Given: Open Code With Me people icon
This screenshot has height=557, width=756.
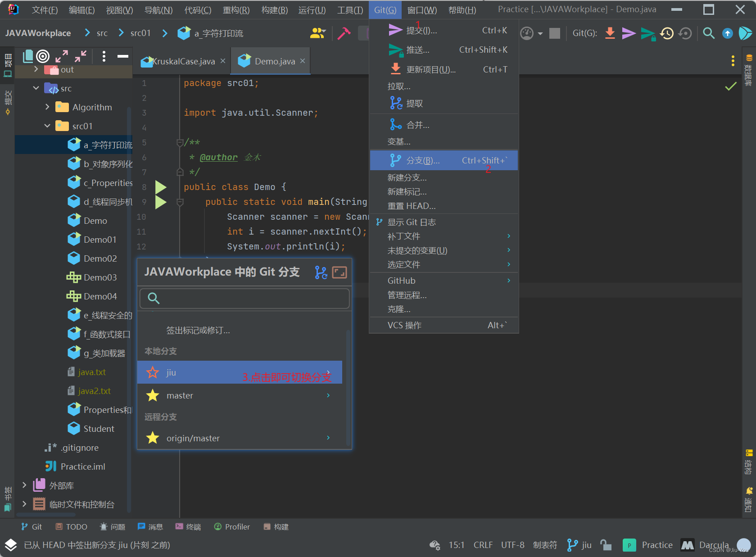Looking at the screenshot, I should click(317, 33).
